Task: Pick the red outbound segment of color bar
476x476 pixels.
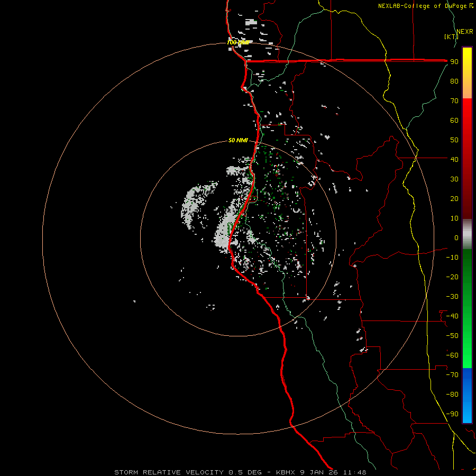Action: click(x=467, y=159)
